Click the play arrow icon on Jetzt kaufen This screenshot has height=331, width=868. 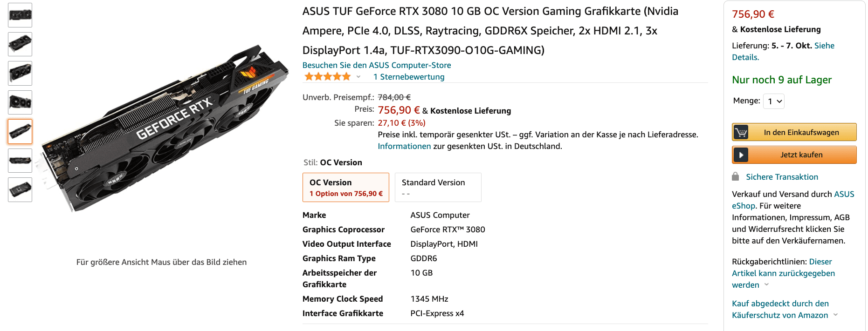point(741,155)
